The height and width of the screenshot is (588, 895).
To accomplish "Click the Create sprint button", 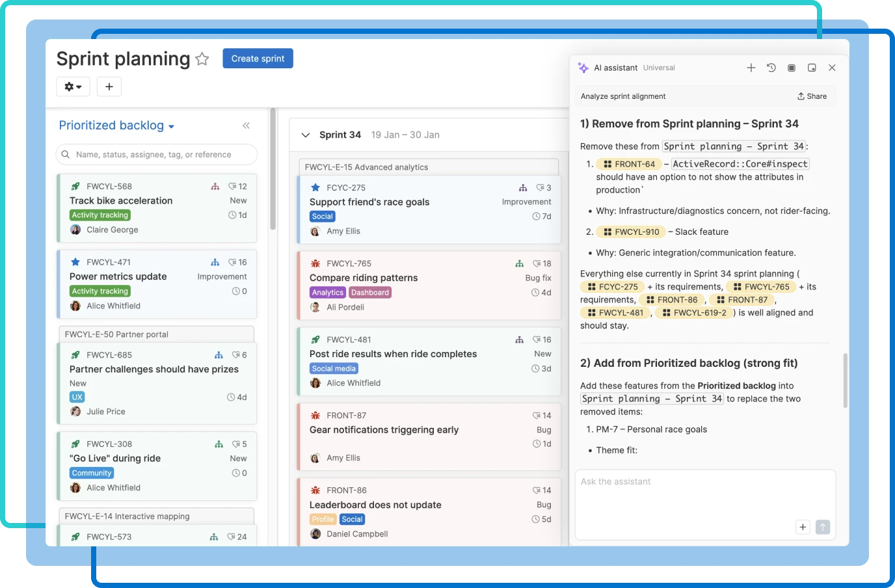I will tap(258, 58).
